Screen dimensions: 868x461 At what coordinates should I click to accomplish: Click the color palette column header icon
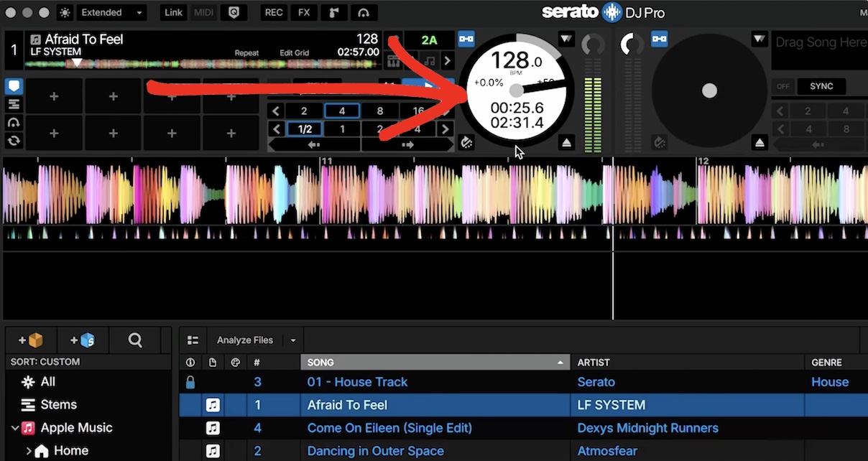click(235, 363)
